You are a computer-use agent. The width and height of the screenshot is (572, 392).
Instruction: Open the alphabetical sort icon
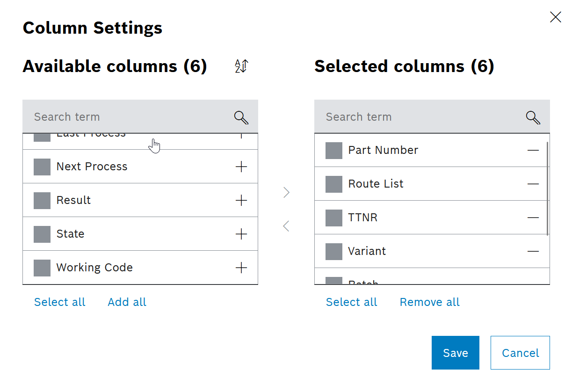(240, 66)
